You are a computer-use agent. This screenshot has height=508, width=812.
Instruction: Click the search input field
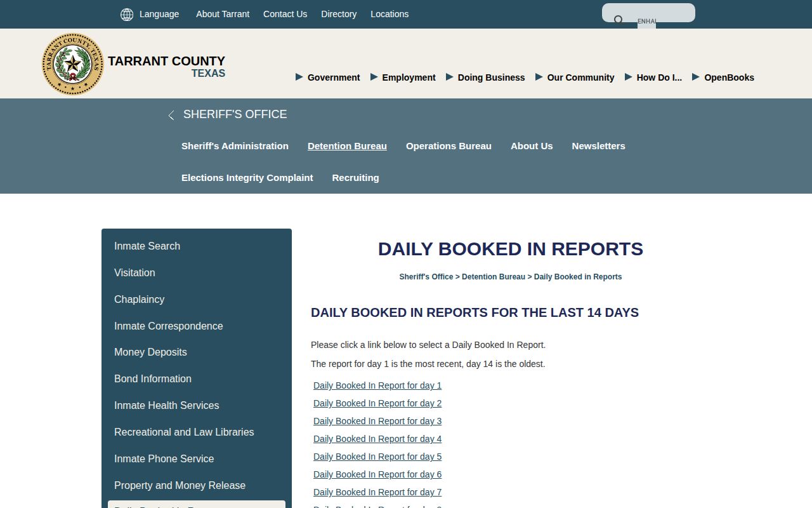pos(648,13)
